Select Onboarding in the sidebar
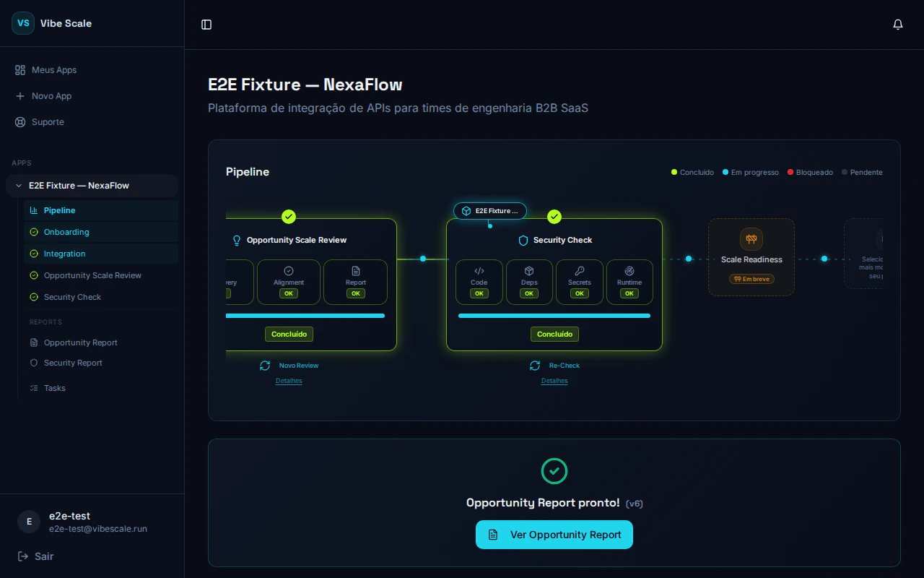The height and width of the screenshot is (578, 924). (66, 231)
